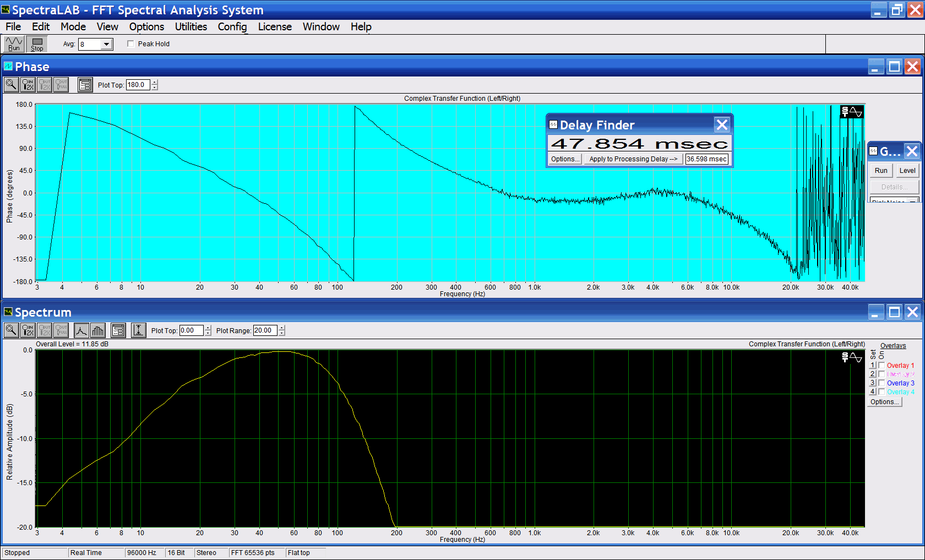Image resolution: width=925 pixels, height=560 pixels.
Task: Click Zoom In 2X in Spectrum toolbar
Action: pyautogui.click(x=28, y=330)
